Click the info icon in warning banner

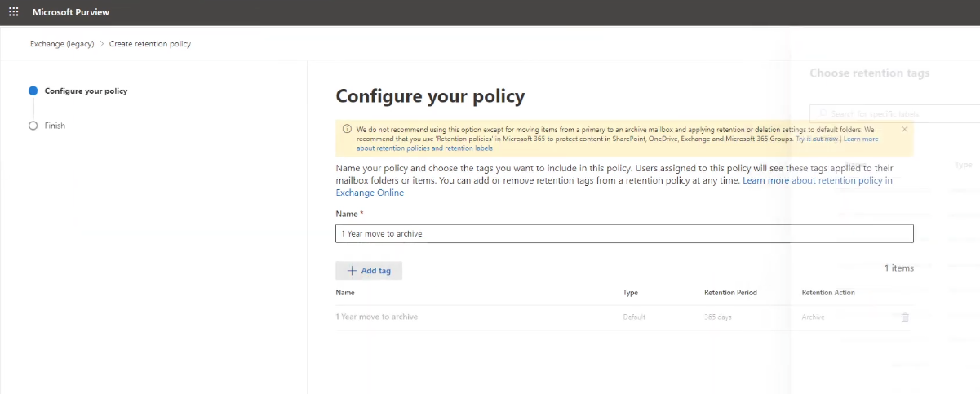(x=347, y=129)
